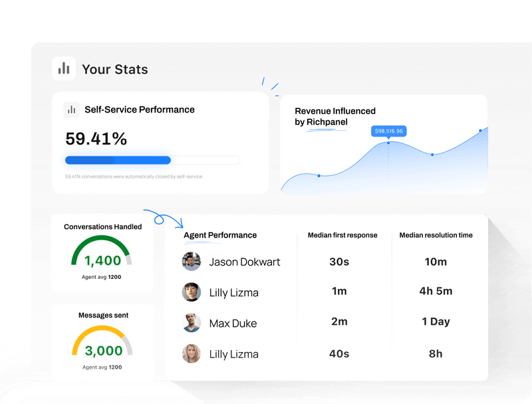Select the Jason Dokwart agent name
Image resolution: width=532 pixels, height=404 pixels.
click(x=245, y=262)
